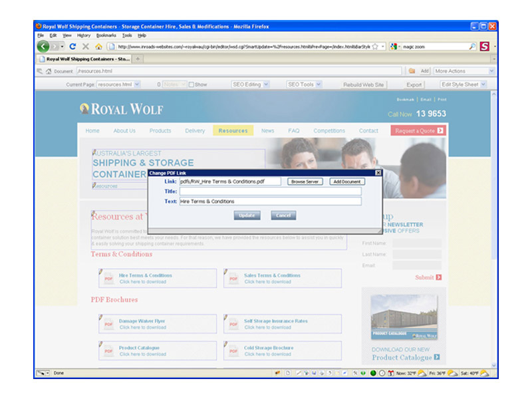532x399 pixels.
Task: Open the Bookmarks menu
Action: (x=106, y=35)
